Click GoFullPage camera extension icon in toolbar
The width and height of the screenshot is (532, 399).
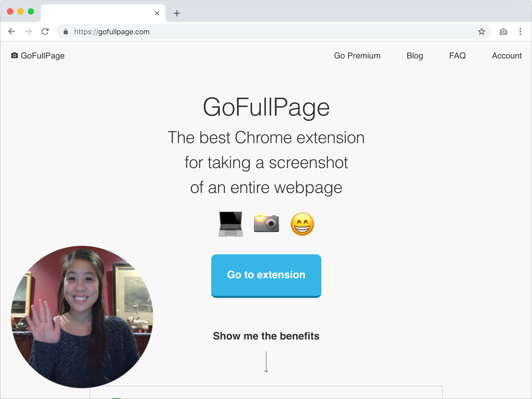[503, 32]
